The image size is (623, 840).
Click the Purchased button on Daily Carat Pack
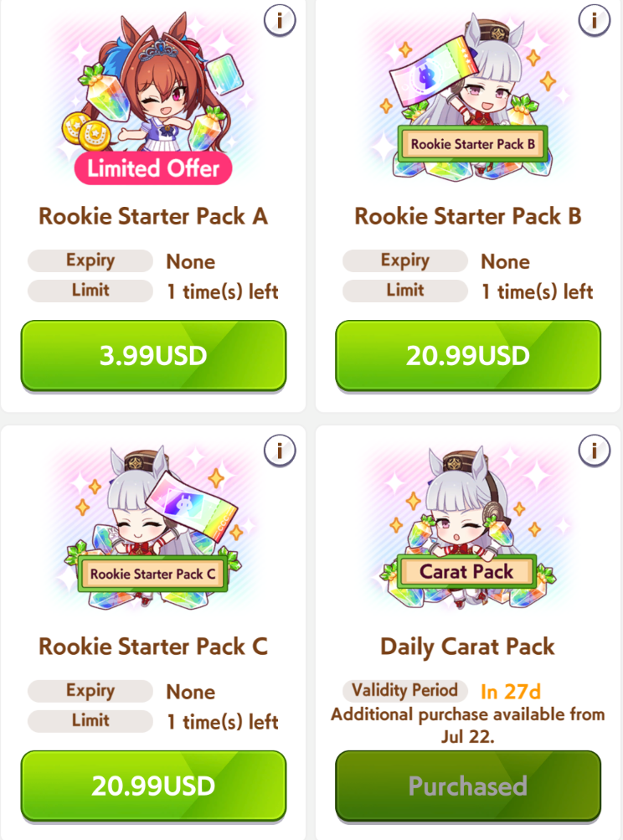(x=467, y=786)
